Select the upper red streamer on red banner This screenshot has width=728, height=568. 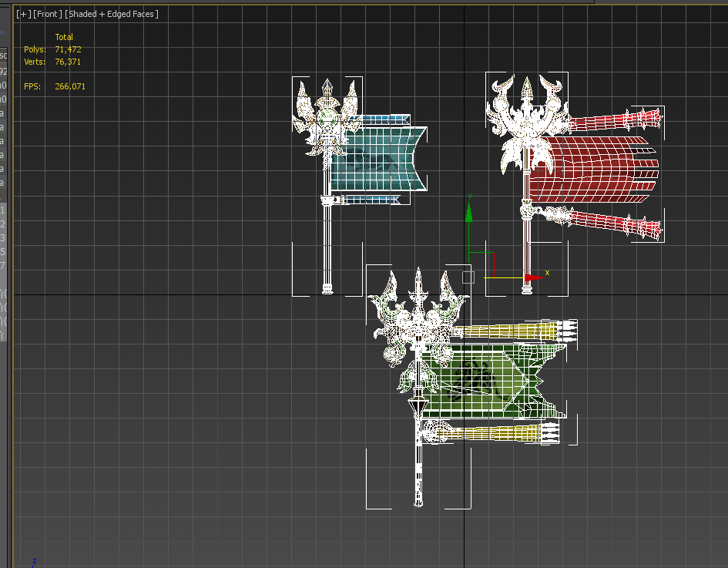609,120
